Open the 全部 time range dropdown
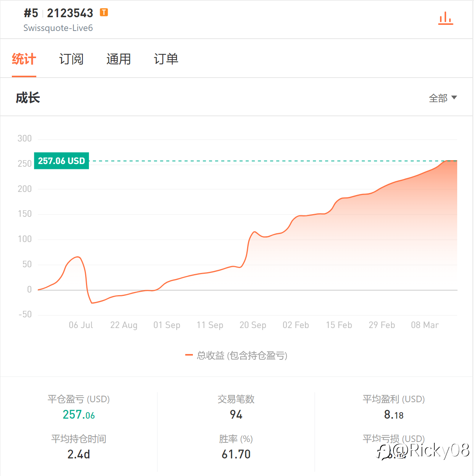474x476 pixels. coord(438,98)
